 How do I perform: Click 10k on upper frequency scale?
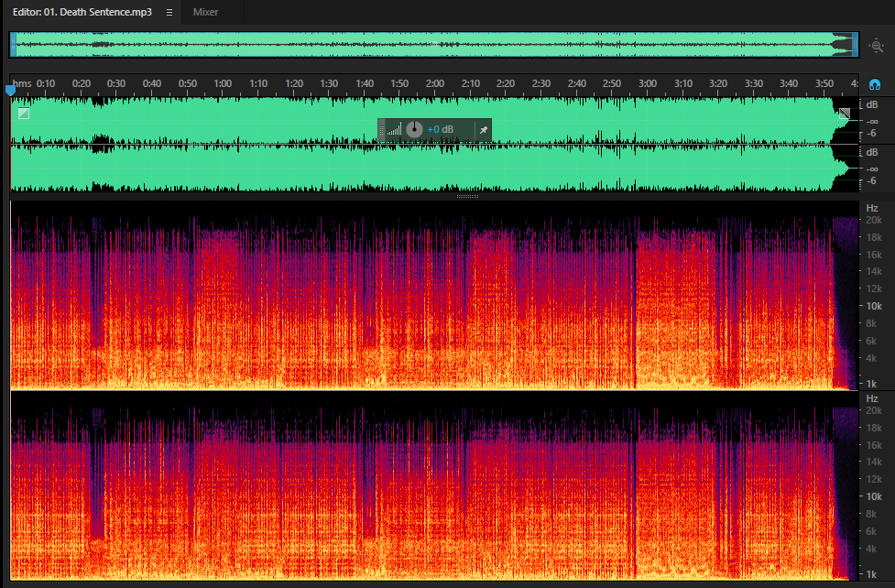coord(874,306)
